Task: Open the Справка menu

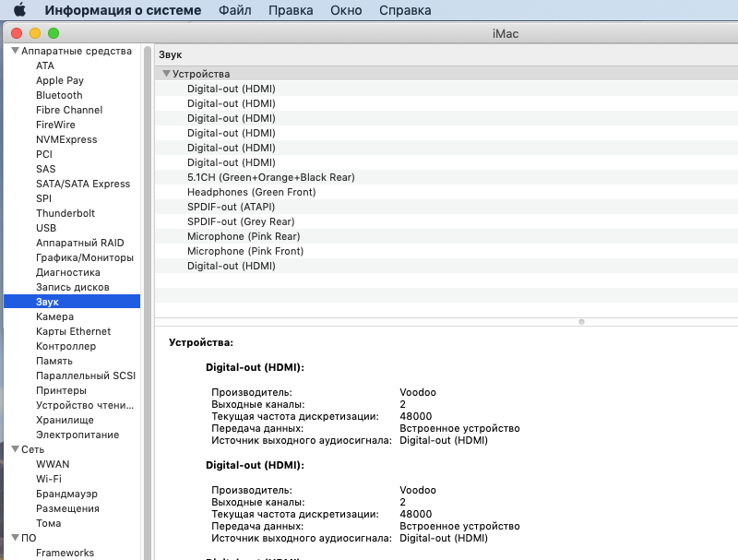Action: (405, 10)
